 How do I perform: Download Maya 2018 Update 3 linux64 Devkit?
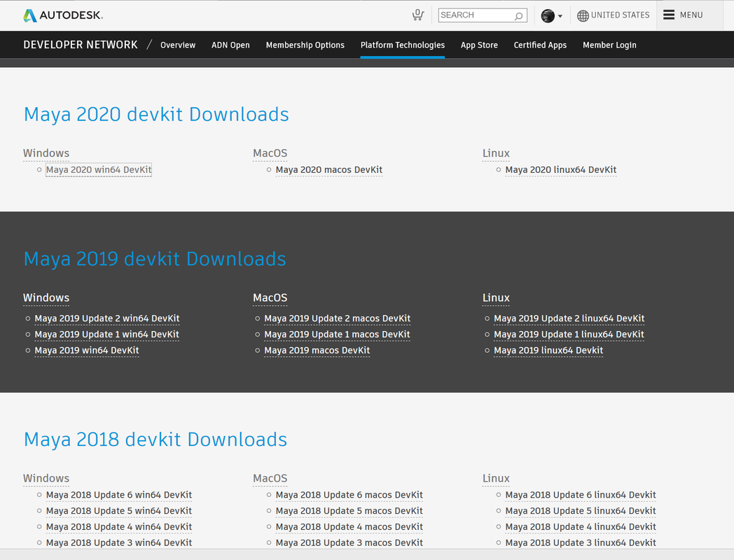(581, 542)
